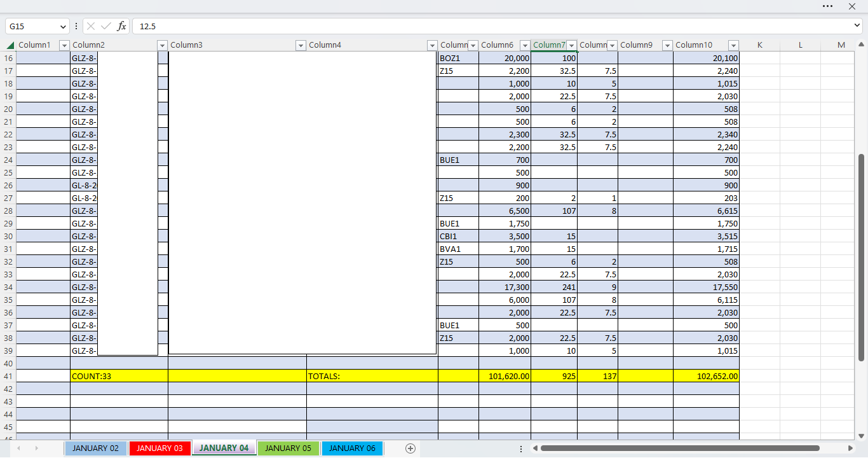This screenshot has width=868, height=458.
Task: Select row 16 header
Action: (x=8, y=58)
